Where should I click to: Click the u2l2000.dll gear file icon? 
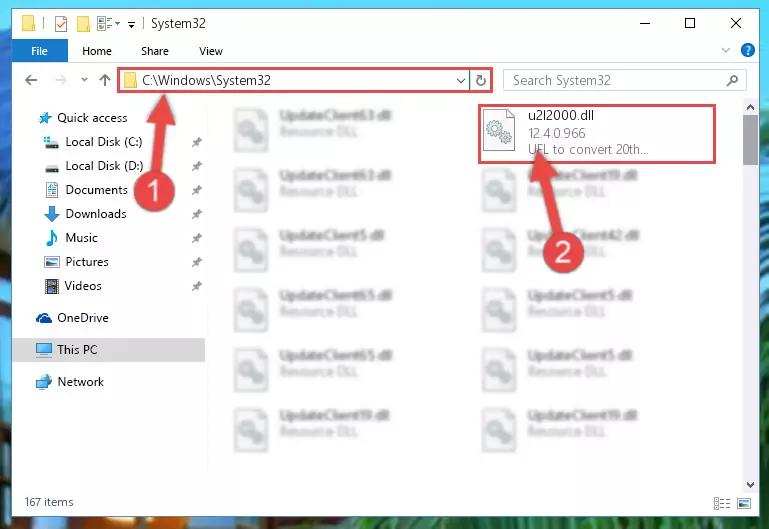499,130
